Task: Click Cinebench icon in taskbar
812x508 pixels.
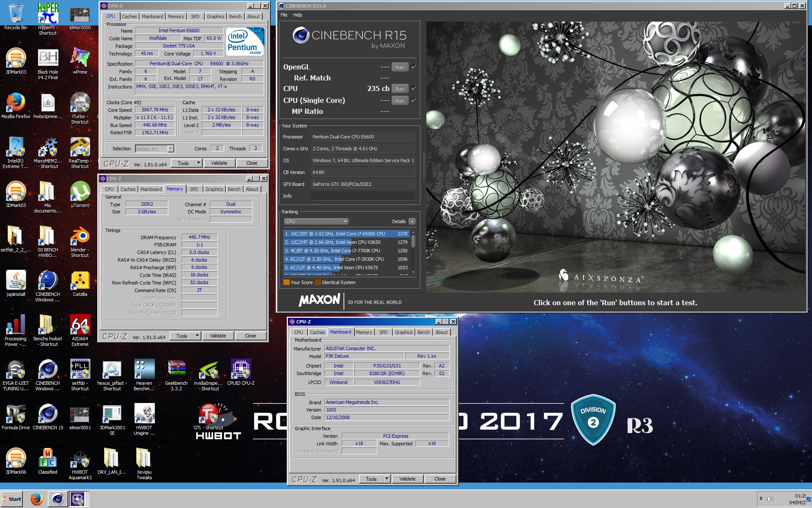Action: point(58,499)
